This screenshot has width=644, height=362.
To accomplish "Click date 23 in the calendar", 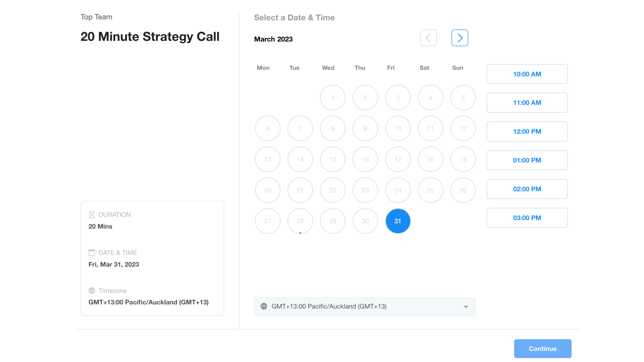I will [365, 190].
